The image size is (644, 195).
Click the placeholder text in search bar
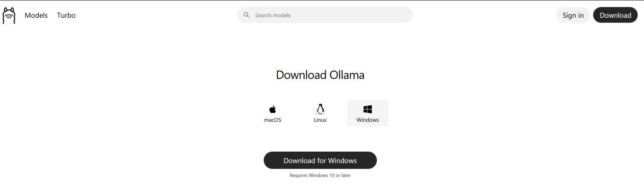click(x=273, y=15)
